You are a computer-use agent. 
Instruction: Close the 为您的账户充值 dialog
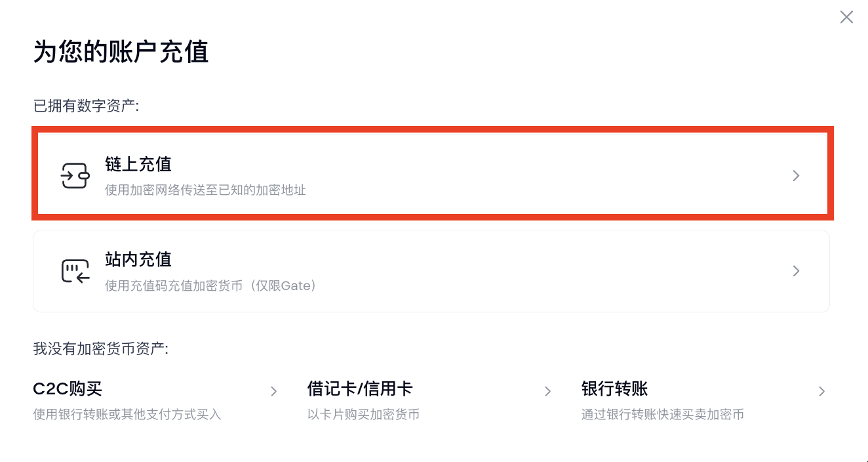point(846,17)
